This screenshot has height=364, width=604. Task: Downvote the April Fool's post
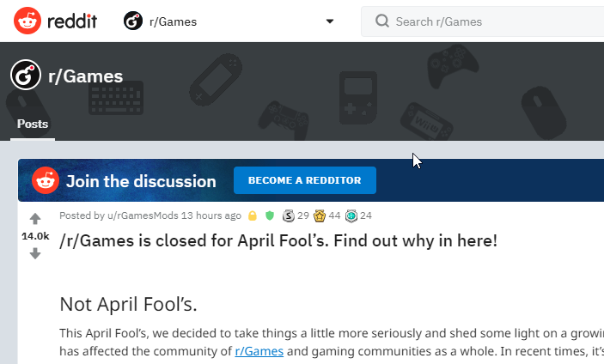point(35,253)
